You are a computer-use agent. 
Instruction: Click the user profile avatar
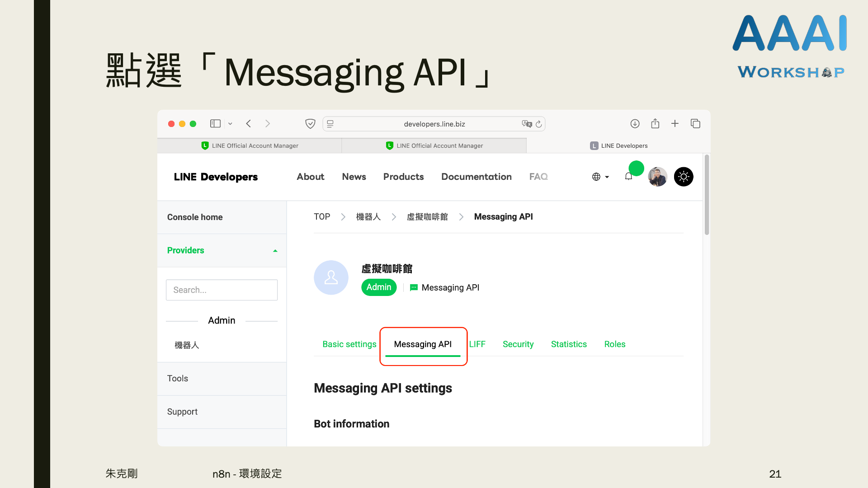[x=657, y=177]
